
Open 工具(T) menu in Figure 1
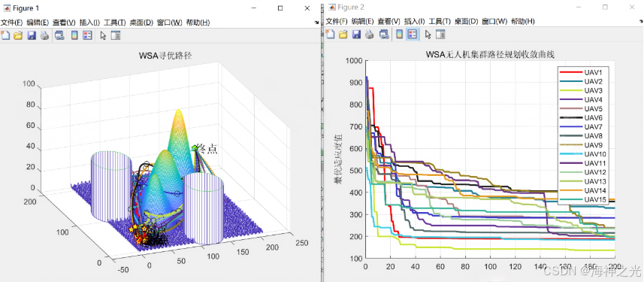tap(115, 23)
